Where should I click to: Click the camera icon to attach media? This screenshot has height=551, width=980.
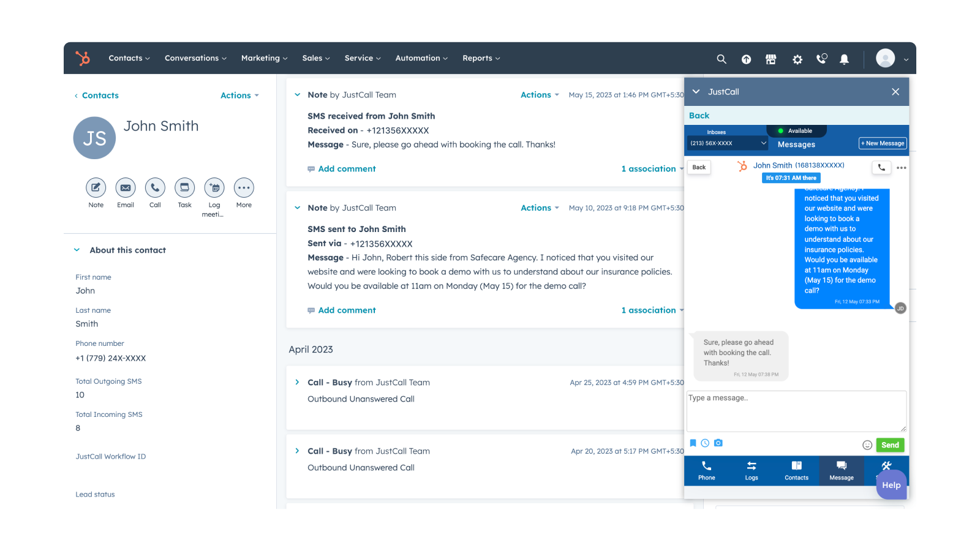718,443
